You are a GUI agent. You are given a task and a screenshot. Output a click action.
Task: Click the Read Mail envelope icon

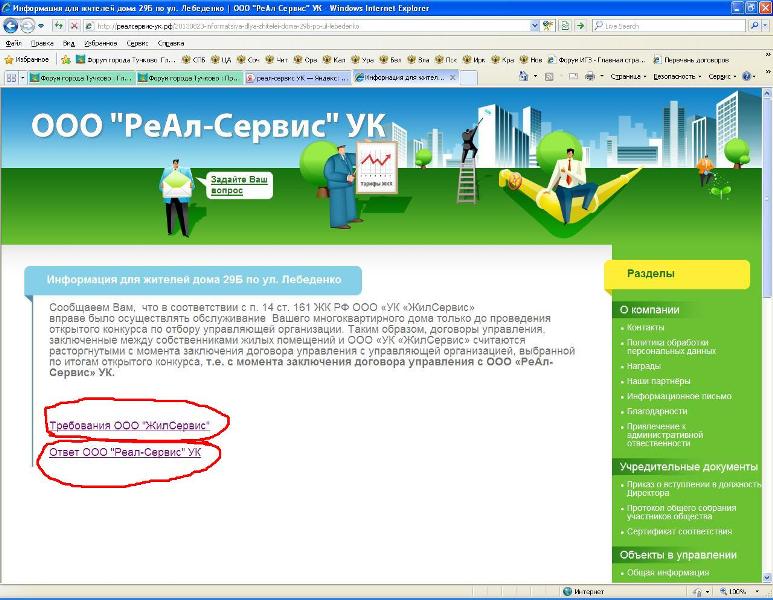[x=573, y=76]
